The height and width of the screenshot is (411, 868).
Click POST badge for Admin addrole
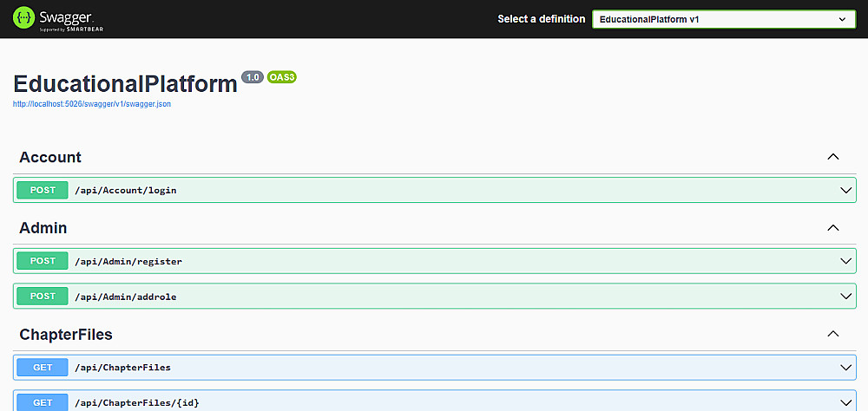pyautogui.click(x=43, y=297)
